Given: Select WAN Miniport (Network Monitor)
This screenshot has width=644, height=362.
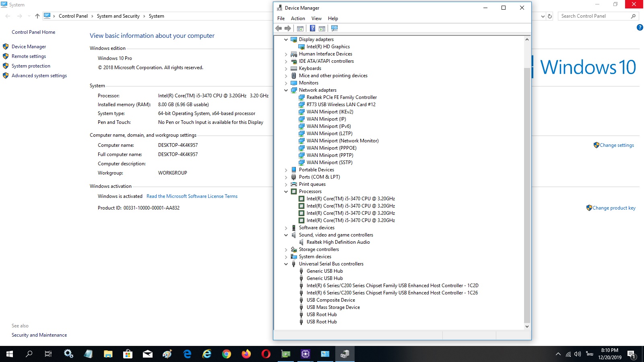Looking at the screenshot, I should click(343, 141).
